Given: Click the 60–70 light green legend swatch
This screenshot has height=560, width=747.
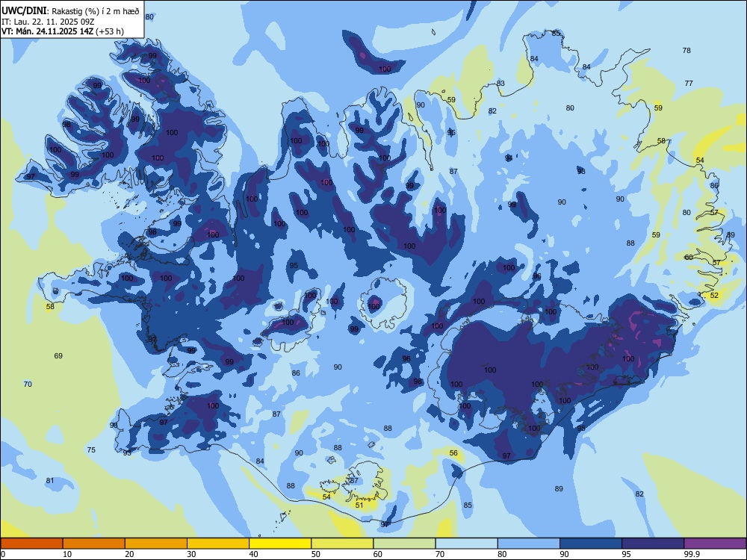Looking at the screenshot, I should pos(404,544).
